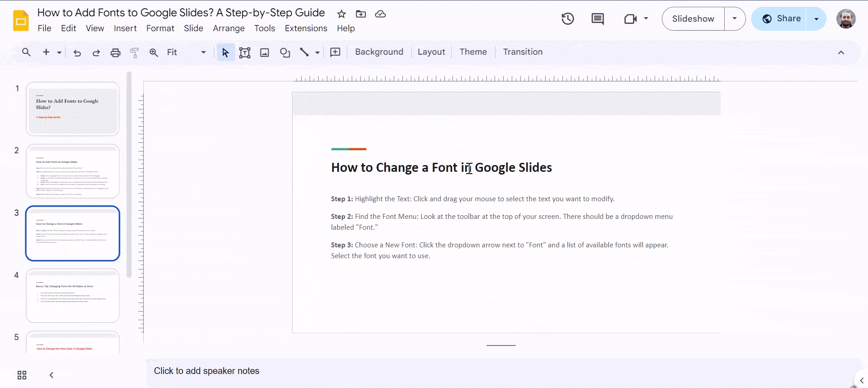
Task: Hide the menus with chevron
Action: click(x=841, y=52)
